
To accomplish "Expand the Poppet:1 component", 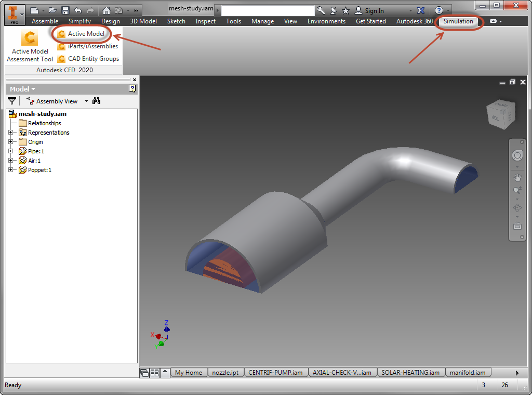I will click(10, 169).
